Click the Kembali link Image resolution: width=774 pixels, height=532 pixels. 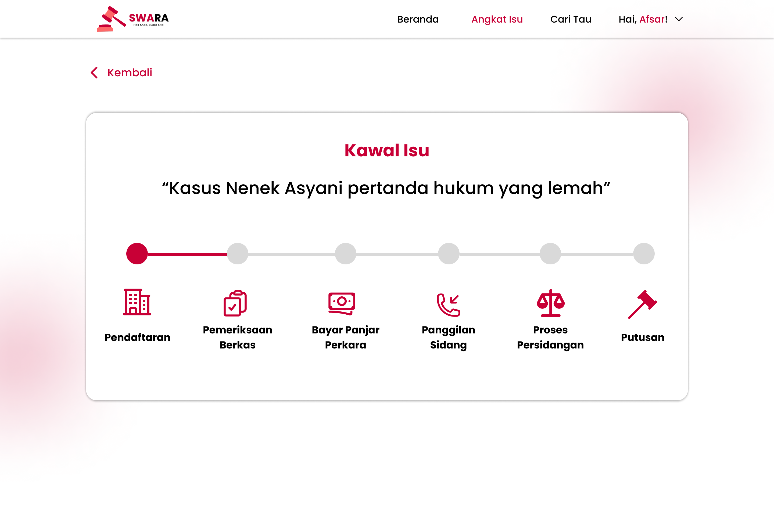pos(130,73)
